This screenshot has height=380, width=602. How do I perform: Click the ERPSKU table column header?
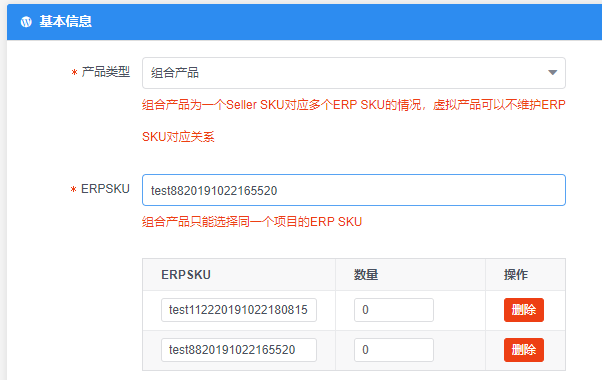pos(186,275)
